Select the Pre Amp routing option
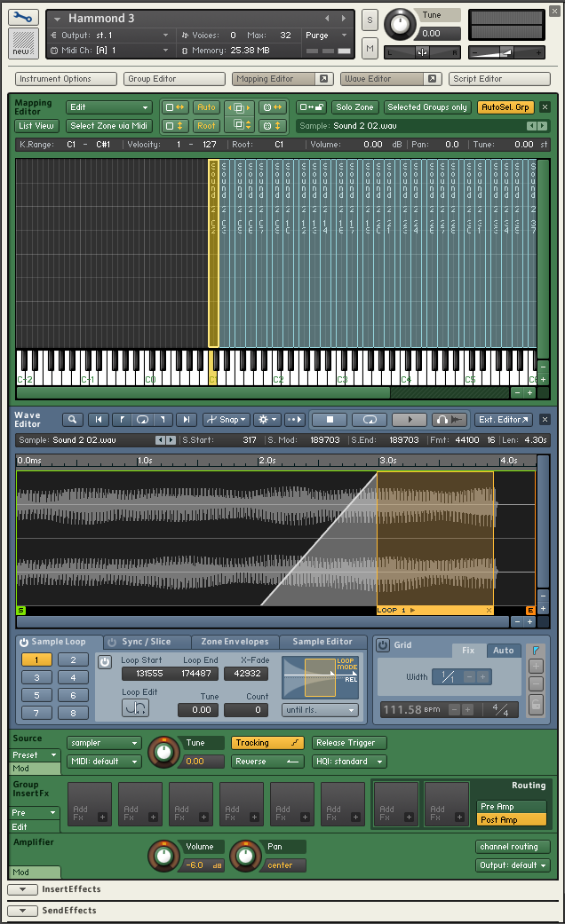The height and width of the screenshot is (924, 565). 512,806
